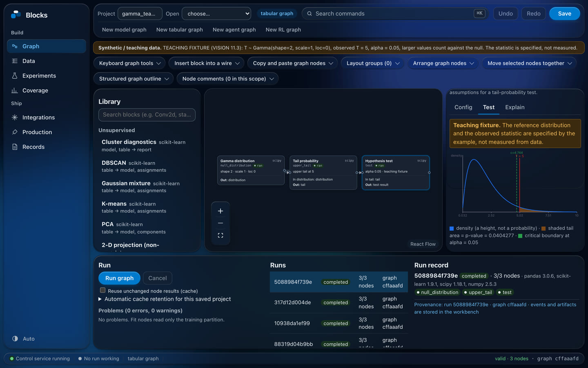Switch to the Explain tab

(514, 107)
